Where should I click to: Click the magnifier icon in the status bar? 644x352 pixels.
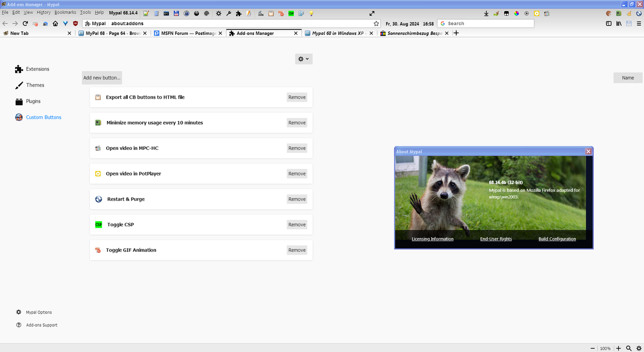coord(628,348)
